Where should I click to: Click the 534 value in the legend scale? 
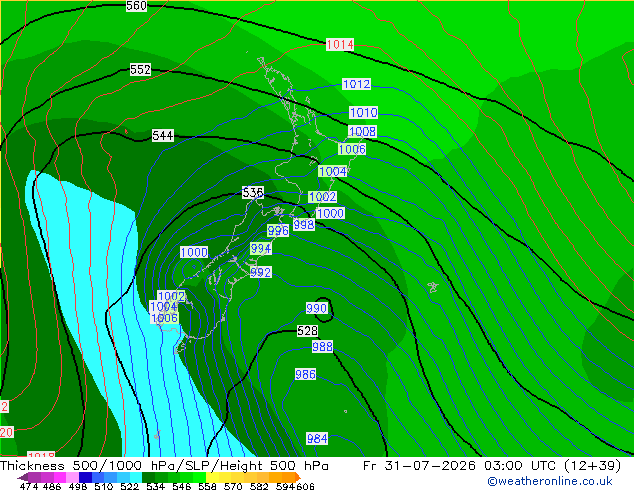(155, 486)
